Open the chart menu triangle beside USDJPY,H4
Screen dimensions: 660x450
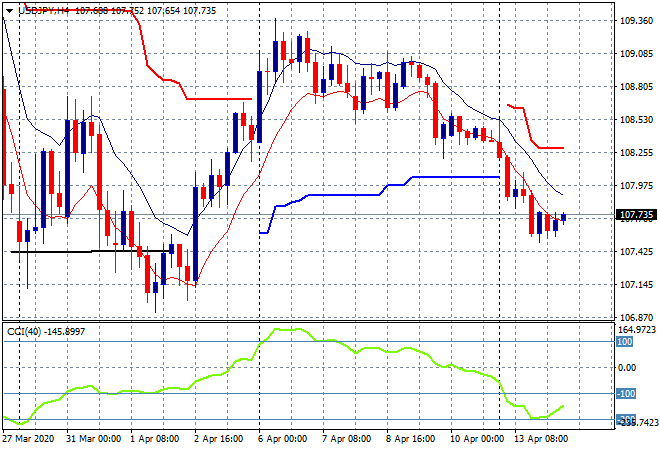click(10, 11)
